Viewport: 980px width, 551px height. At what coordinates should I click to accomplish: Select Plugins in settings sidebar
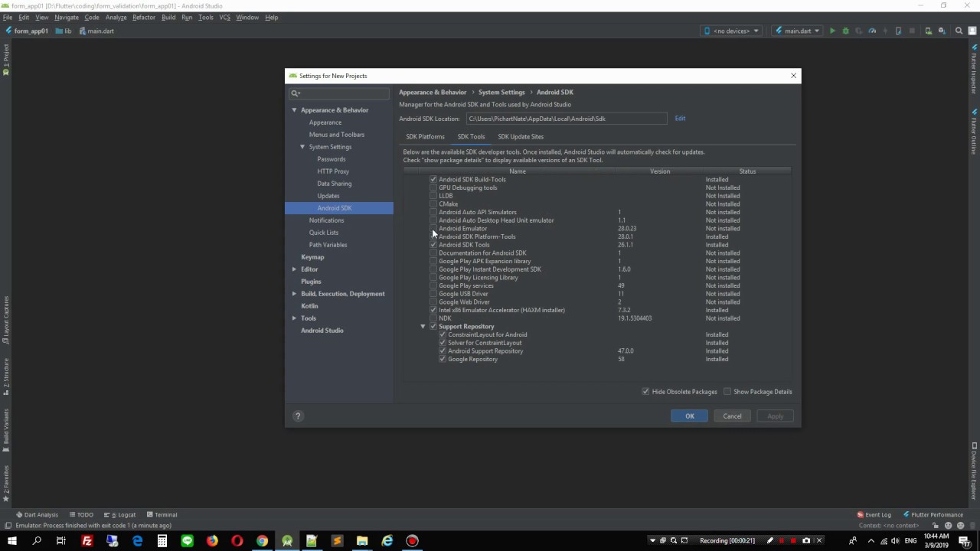pos(311,282)
